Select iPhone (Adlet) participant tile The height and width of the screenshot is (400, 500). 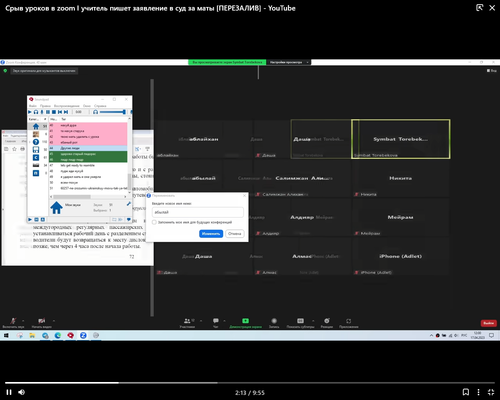[x=401, y=256]
